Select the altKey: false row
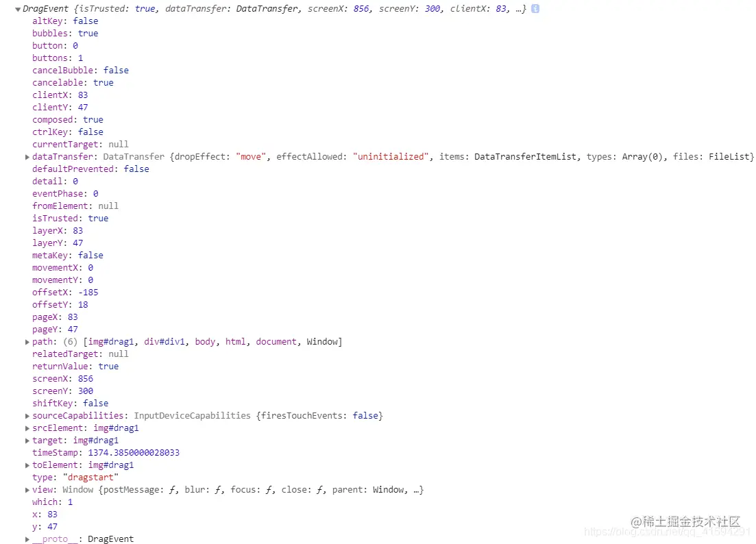756x544 pixels. (65, 21)
